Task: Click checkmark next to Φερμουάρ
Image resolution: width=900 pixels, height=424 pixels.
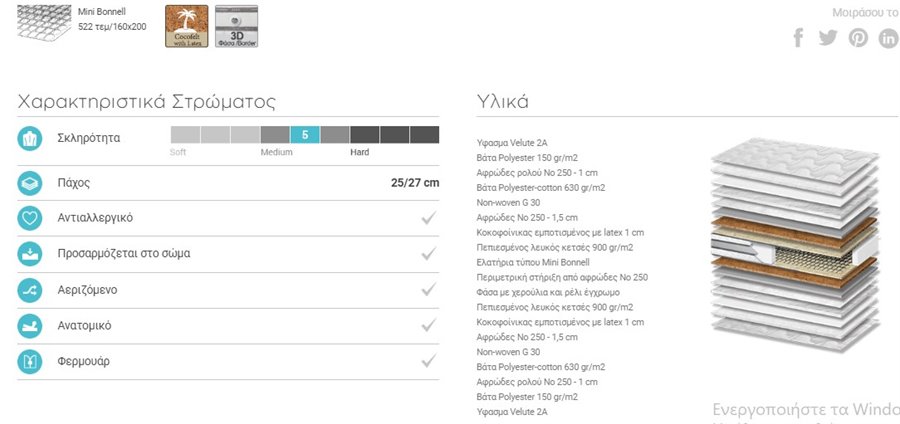Action: coord(428,361)
